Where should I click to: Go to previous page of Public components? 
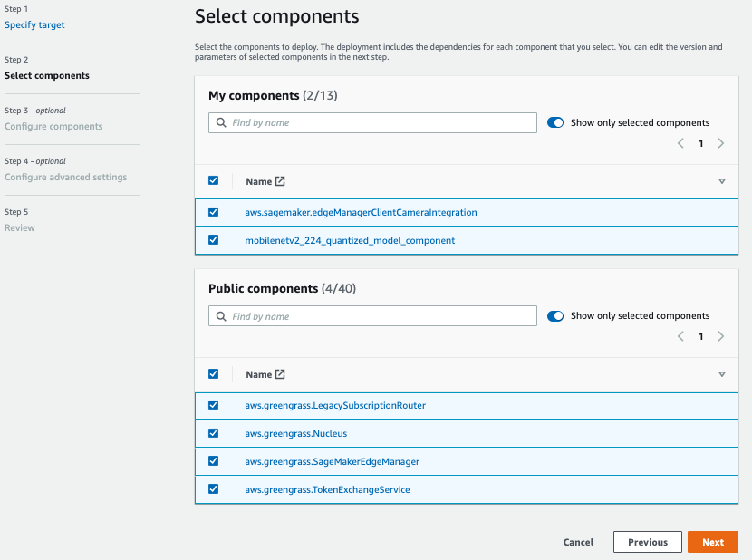click(x=680, y=336)
